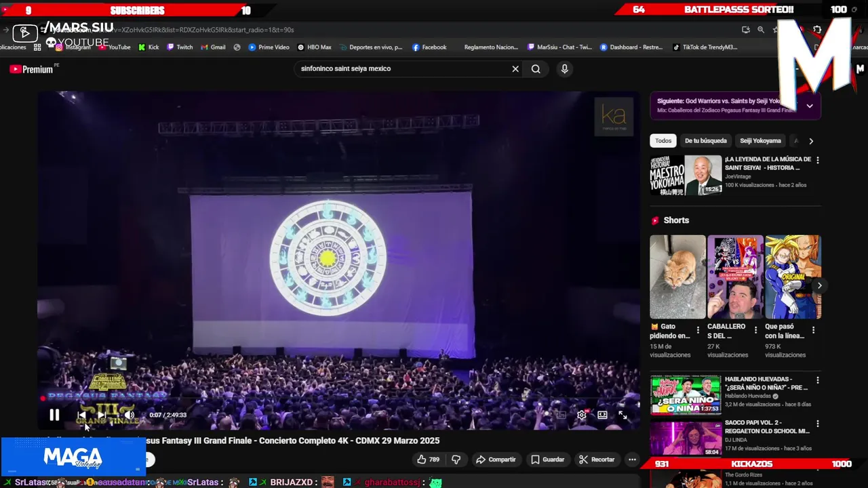Open Instagram bookmark
This screenshot has height=488, width=868.
[x=73, y=47]
